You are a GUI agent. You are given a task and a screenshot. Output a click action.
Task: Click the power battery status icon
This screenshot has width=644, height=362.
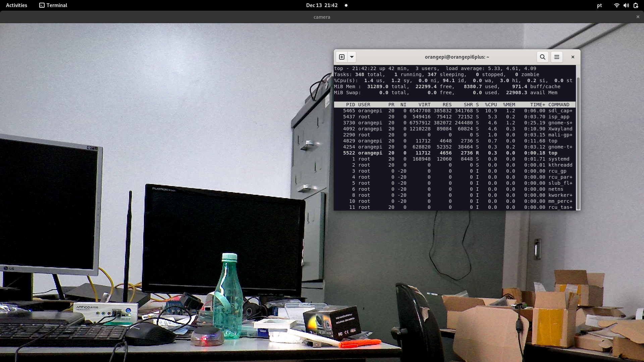[x=636, y=5]
